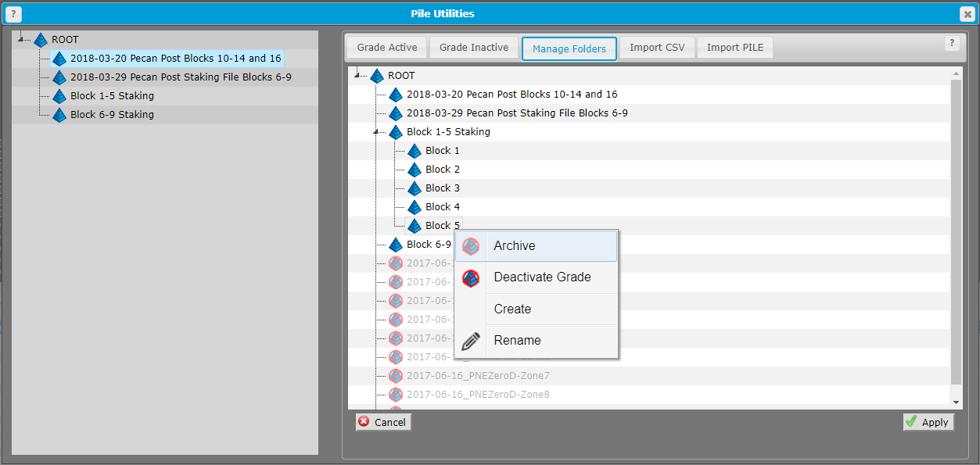Click the Archive icon in the context menu
The image size is (980, 465).
pyautogui.click(x=470, y=245)
